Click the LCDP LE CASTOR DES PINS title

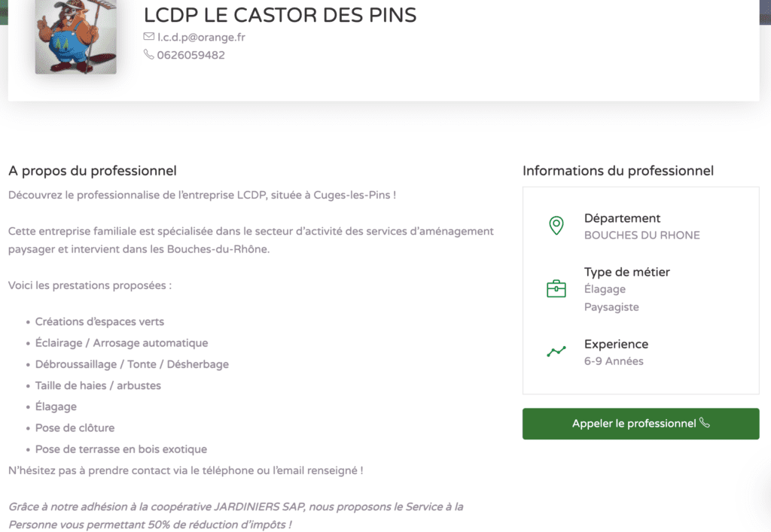point(279,15)
